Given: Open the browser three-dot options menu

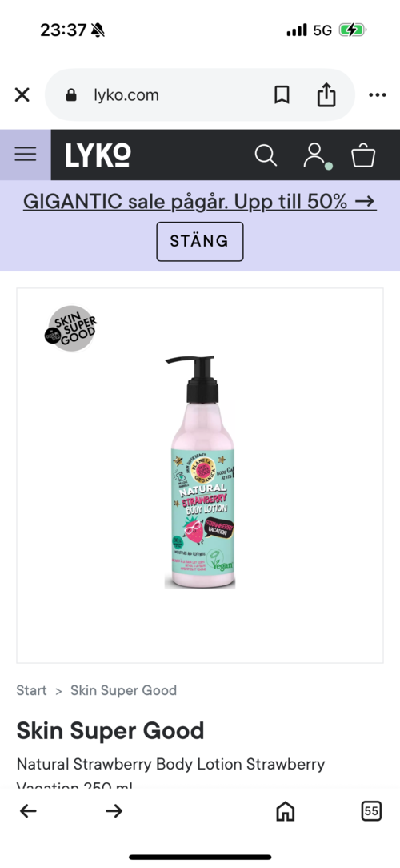Looking at the screenshot, I should click(x=378, y=95).
